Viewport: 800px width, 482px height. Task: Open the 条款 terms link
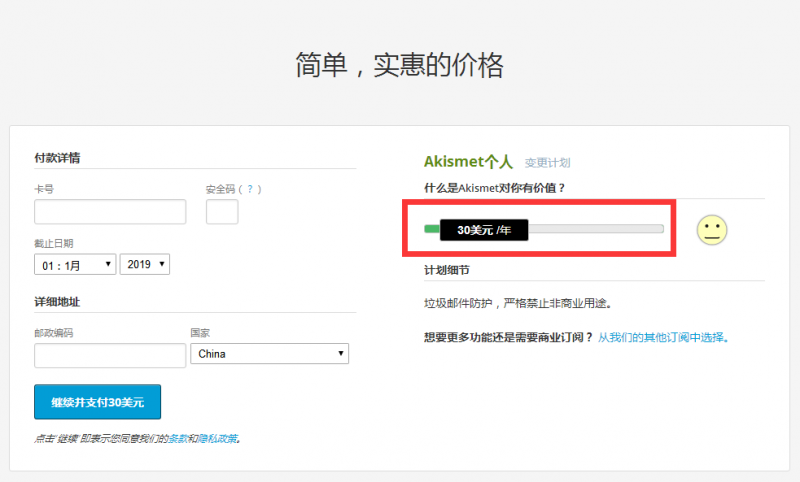point(177,438)
